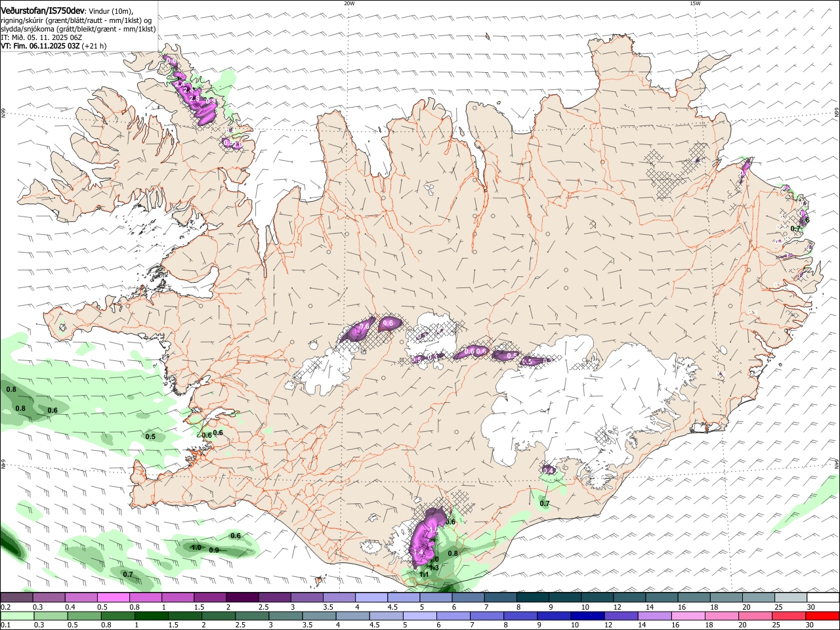Click the initial time 'IT: Mið. 05. 11. 2025 06Z'

(x=41, y=37)
